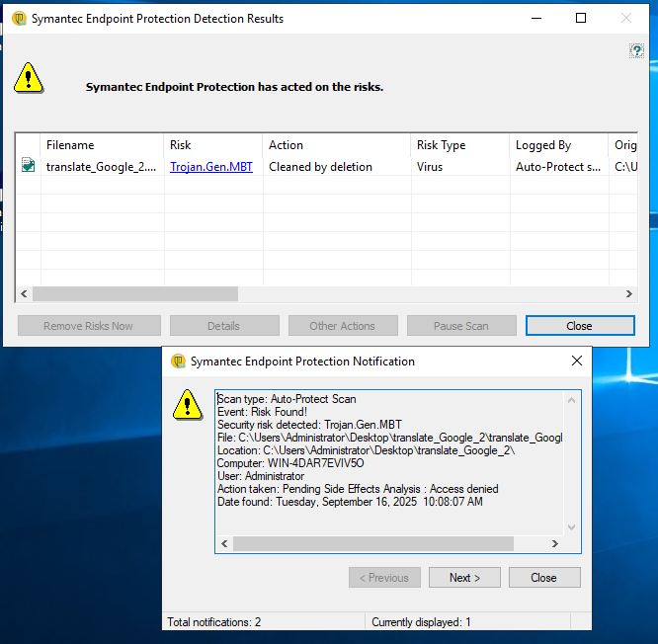Viewport: 658px width, 644px height.
Task: Click the 'Date found' line
Action: pos(350,502)
